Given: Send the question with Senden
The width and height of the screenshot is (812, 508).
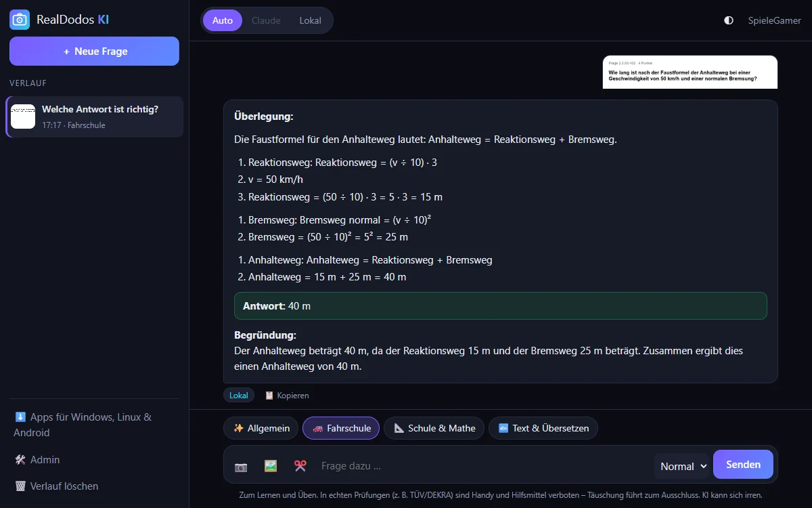Looking at the screenshot, I should [x=743, y=464].
